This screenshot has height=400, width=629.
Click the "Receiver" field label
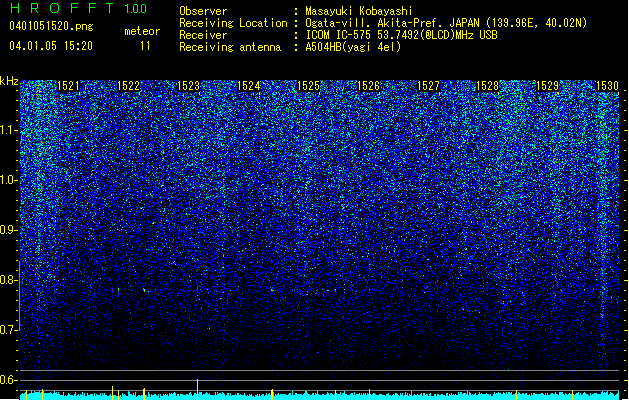point(203,35)
